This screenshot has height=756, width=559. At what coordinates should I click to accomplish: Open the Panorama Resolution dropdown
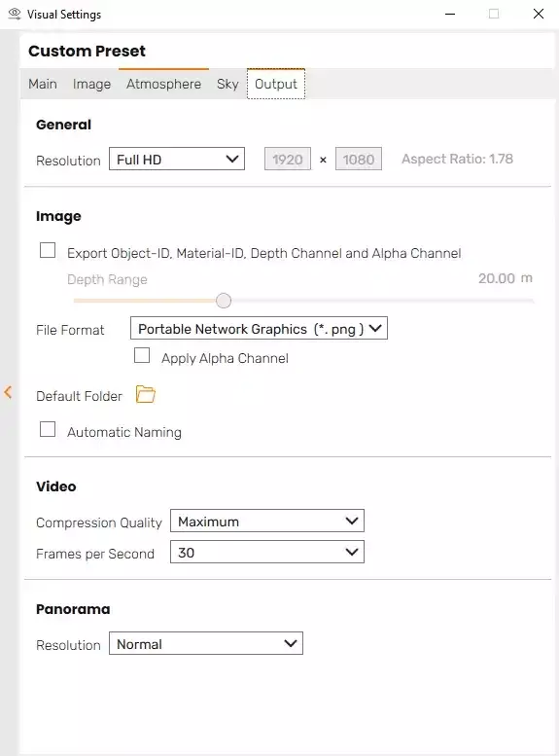pos(206,644)
